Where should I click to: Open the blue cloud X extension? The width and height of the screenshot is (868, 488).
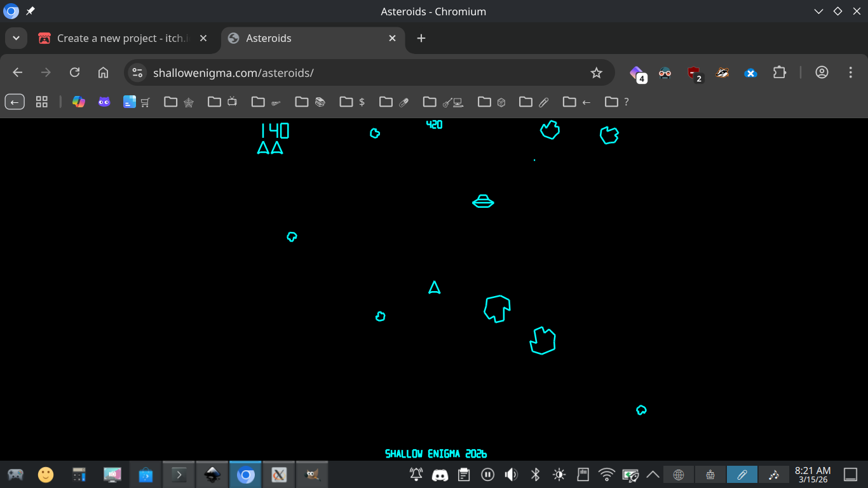pos(750,72)
